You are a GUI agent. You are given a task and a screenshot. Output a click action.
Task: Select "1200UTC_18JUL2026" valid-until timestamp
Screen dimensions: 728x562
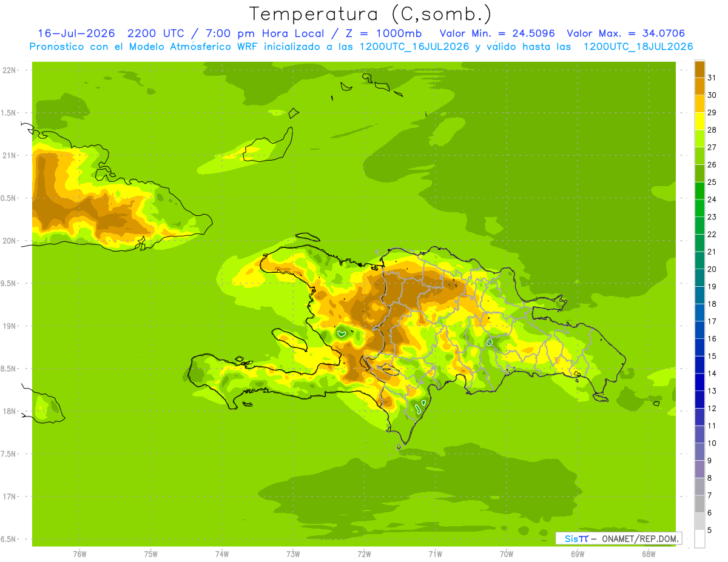click(638, 47)
